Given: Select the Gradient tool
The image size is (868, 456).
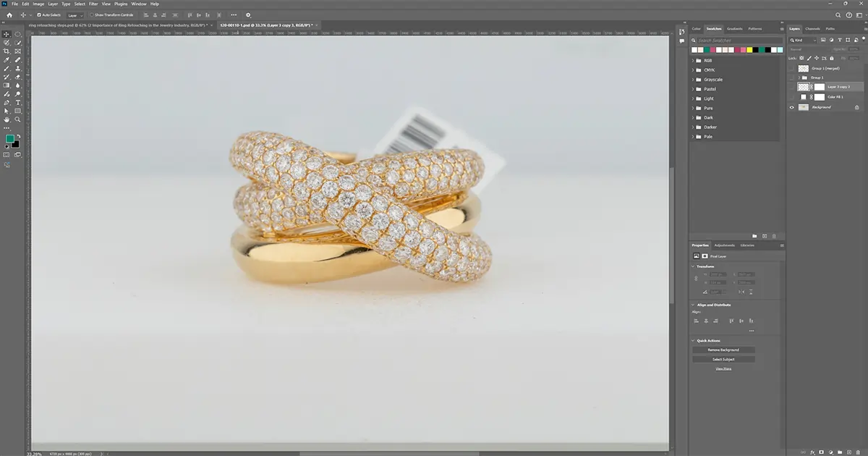Looking at the screenshot, I should pyautogui.click(x=7, y=85).
